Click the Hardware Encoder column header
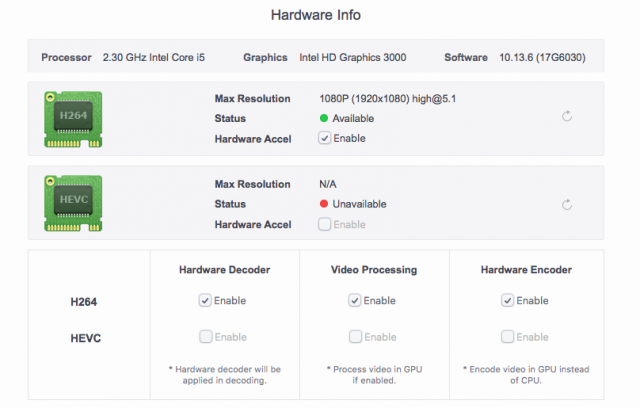Screen dimensions: 640x408 [526, 270]
